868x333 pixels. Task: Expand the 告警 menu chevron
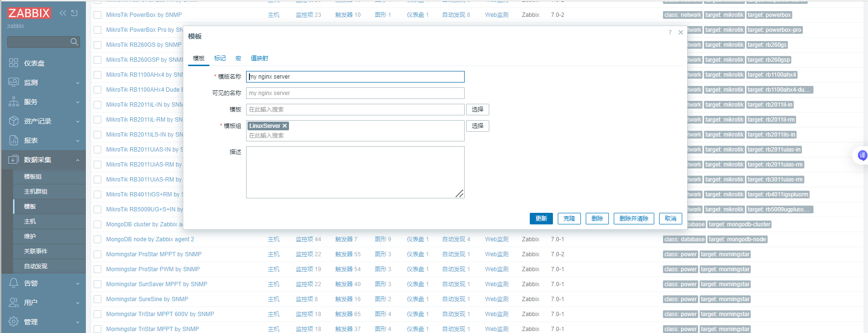(78, 284)
